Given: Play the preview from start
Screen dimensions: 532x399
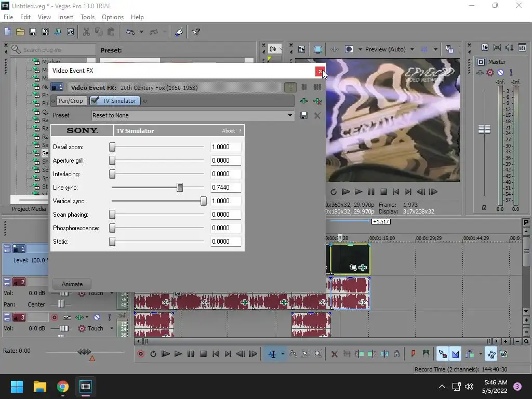Looking at the screenshot, I should coord(345,192).
